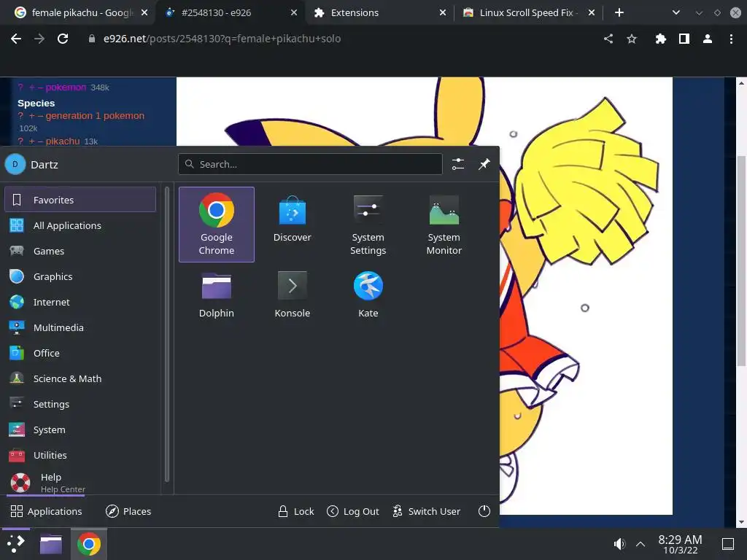The image size is (747, 560).
Task: Open the Utilities category
Action: [x=80, y=455]
